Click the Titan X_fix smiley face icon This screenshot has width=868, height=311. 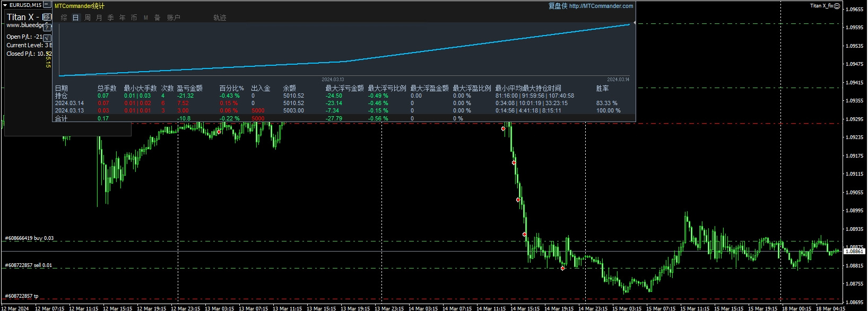[837, 6]
